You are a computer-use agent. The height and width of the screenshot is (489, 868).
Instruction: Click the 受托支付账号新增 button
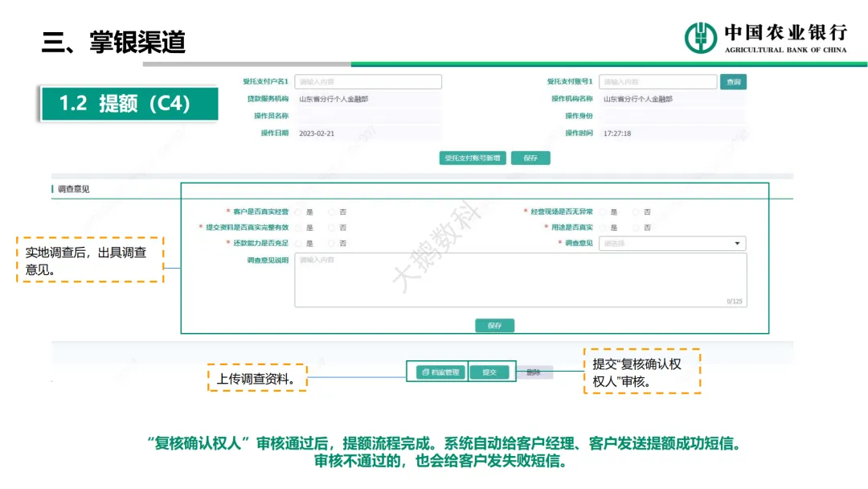coord(473,158)
